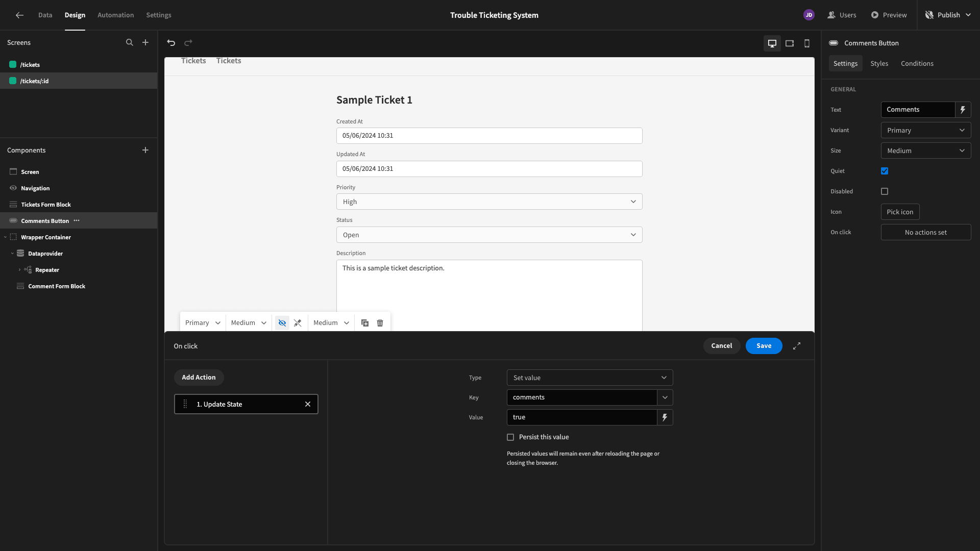Open the Automation top menu tab
Viewport: 980px width, 551px height.
tap(115, 15)
